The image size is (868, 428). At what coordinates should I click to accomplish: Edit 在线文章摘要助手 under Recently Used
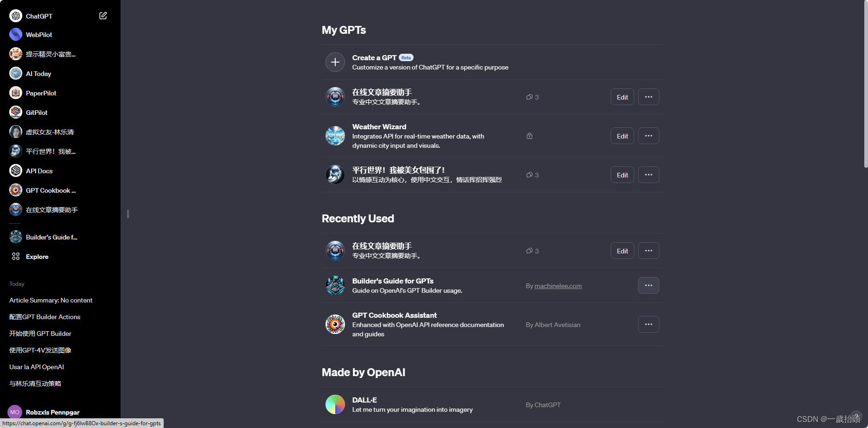click(x=622, y=251)
